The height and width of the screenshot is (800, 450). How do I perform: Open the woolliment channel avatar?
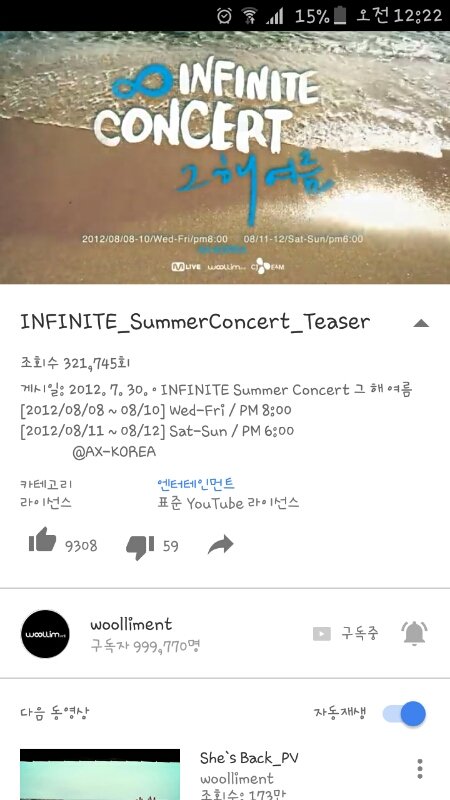pyautogui.click(x=45, y=634)
